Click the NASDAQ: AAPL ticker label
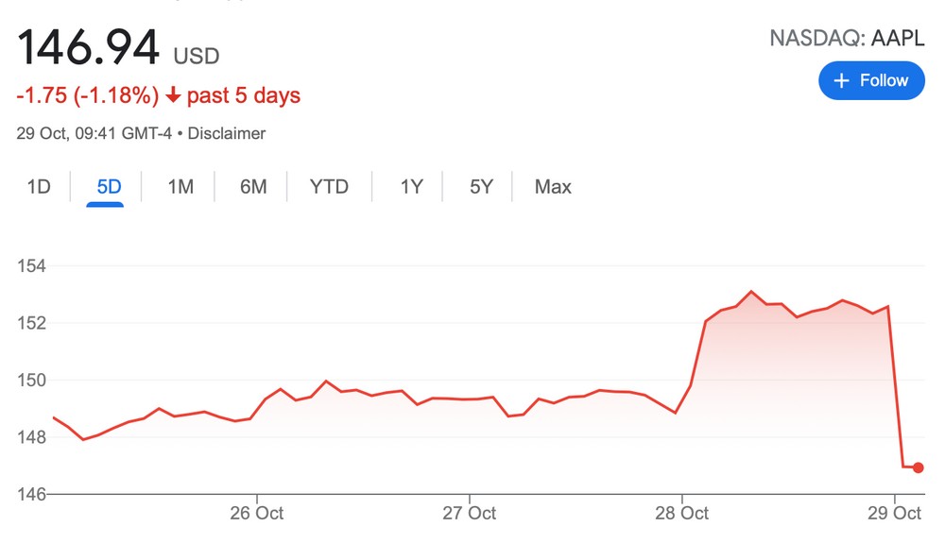Viewport: 945px width, 560px height. [x=847, y=39]
